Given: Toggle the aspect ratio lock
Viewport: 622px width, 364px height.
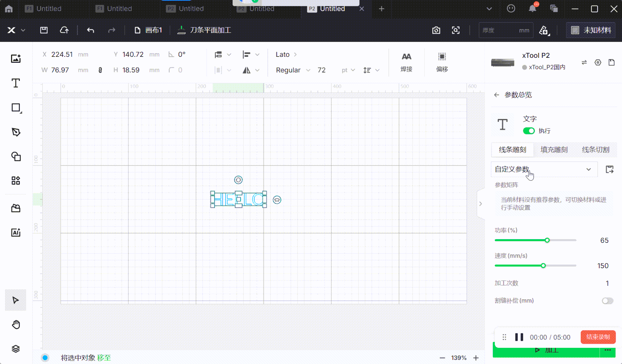Looking at the screenshot, I should [x=100, y=70].
